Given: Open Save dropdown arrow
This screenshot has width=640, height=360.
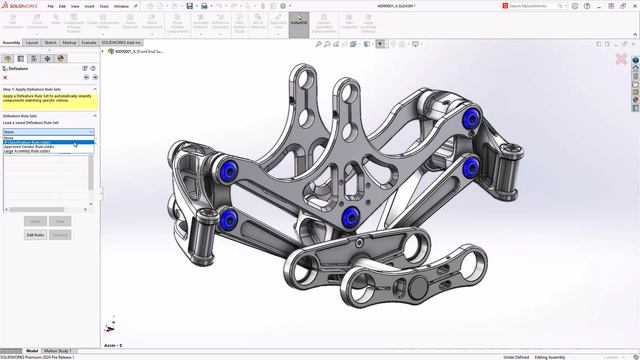Looking at the screenshot, I should click(x=196, y=6).
